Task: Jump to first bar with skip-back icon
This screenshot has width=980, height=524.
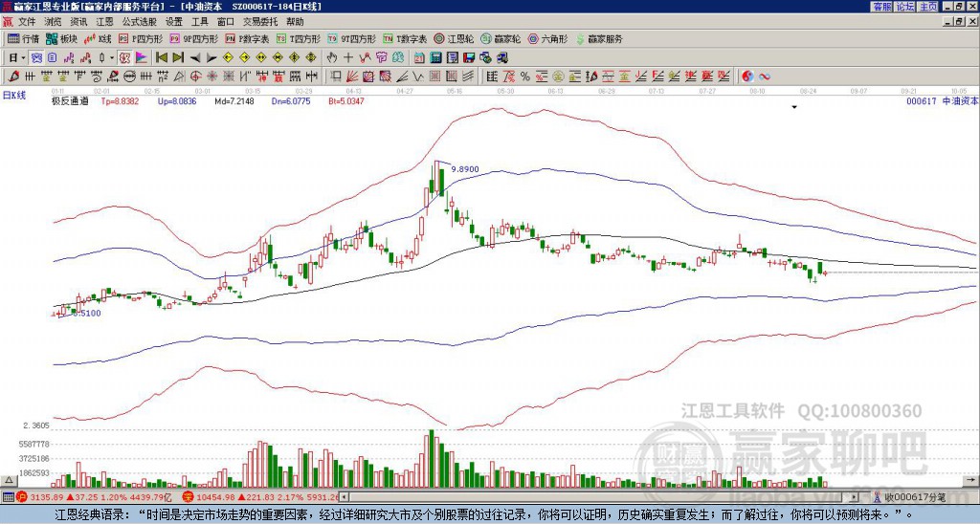Action: 161,58
